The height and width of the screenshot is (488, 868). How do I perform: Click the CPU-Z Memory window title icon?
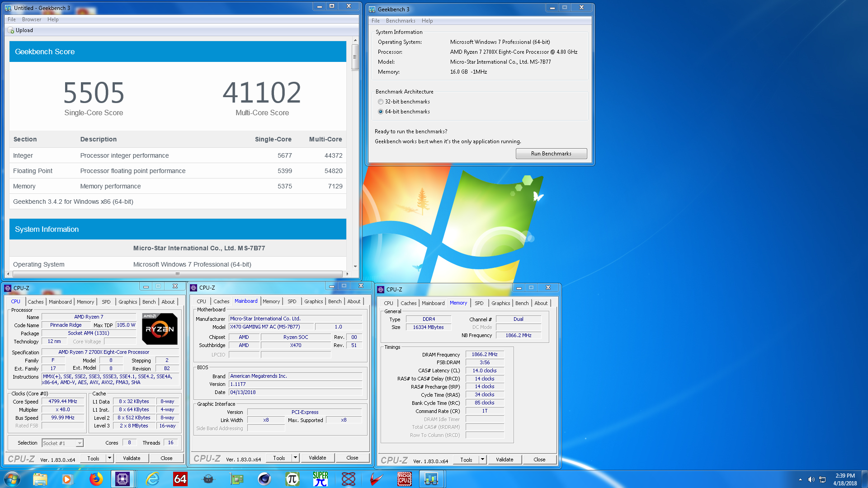coord(381,289)
